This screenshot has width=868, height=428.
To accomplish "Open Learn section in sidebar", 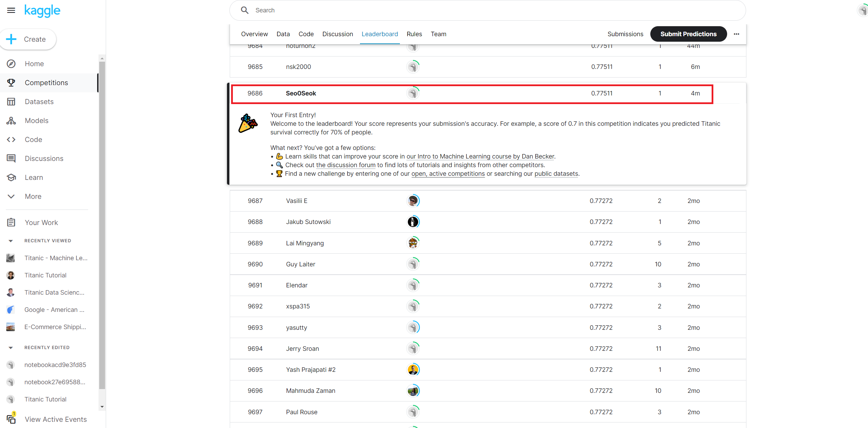I will click(34, 177).
